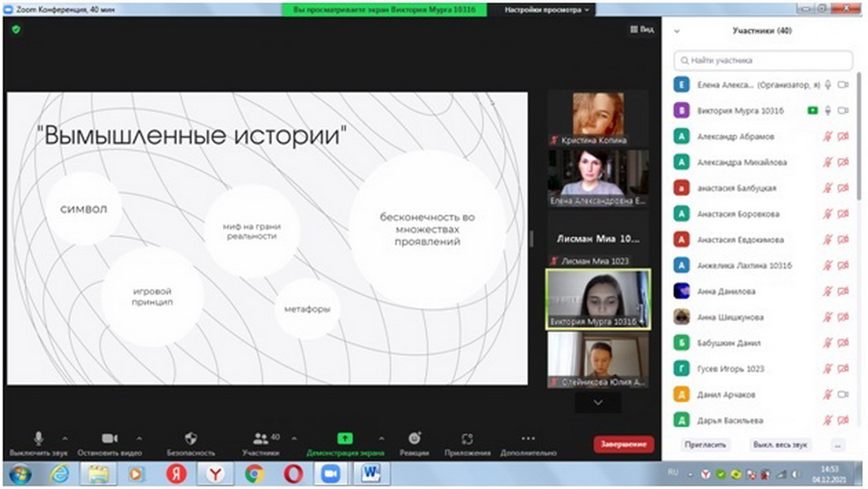Screen dimensions: 868x489
Task: Open Internet Explorer from taskbar
Action: (60, 474)
